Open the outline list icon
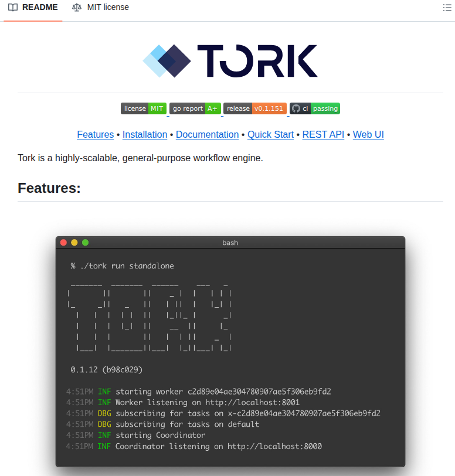This screenshot has width=455, height=476. tap(447, 7)
